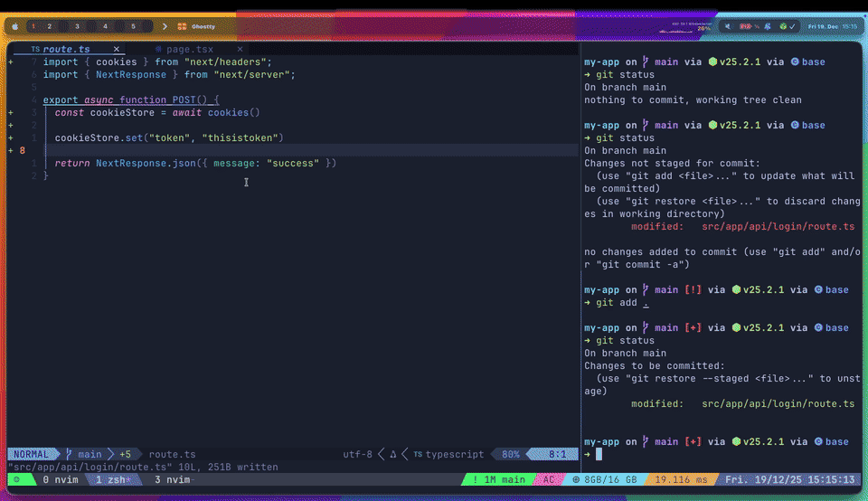
Task: Click the Changes not staged for commit line
Action: pos(672,164)
